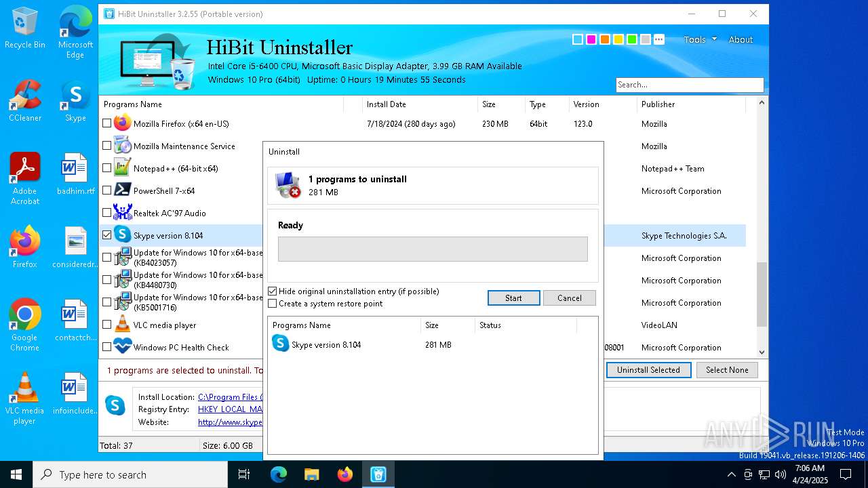Select the green theme color swatch
This screenshot has width=868, height=488.
point(632,39)
